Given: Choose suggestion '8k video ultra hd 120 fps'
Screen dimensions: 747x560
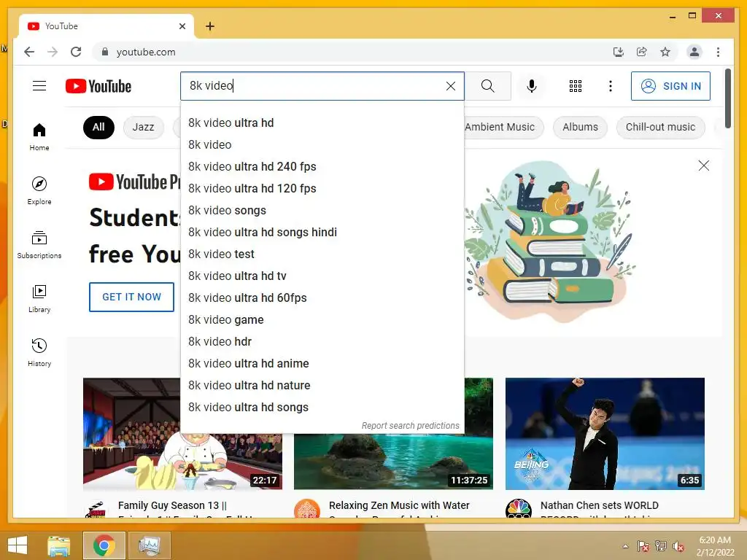Looking at the screenshot, I should (x=322, y=189).
